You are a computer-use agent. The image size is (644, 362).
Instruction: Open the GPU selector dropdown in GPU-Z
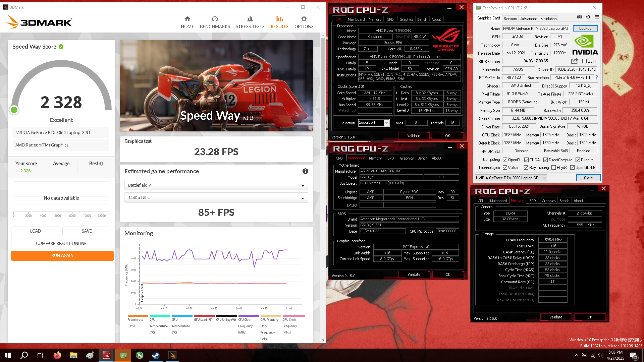coord(511,178)
